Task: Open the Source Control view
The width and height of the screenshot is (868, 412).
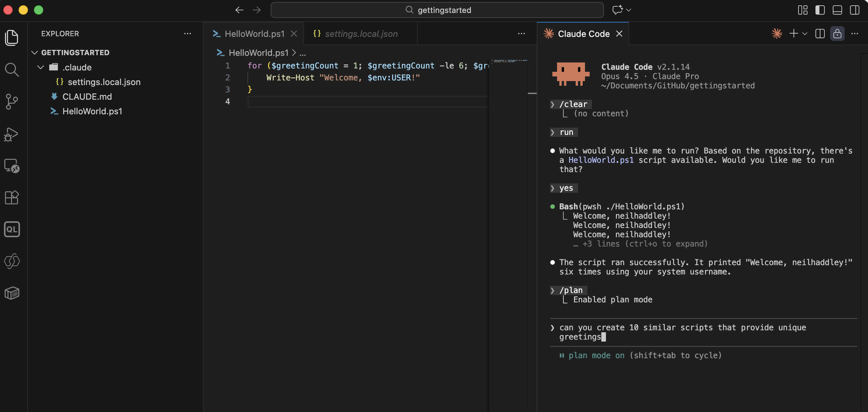Action: click(x=12, y=102)
